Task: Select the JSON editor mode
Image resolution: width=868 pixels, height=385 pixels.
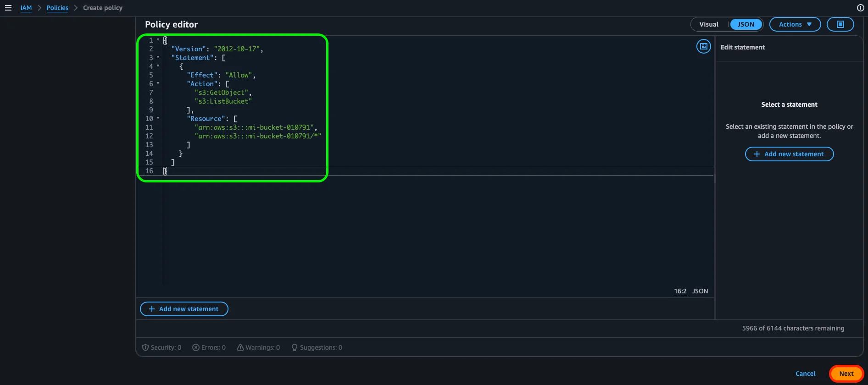Action: pyautogui.click(x=746, y=24)
